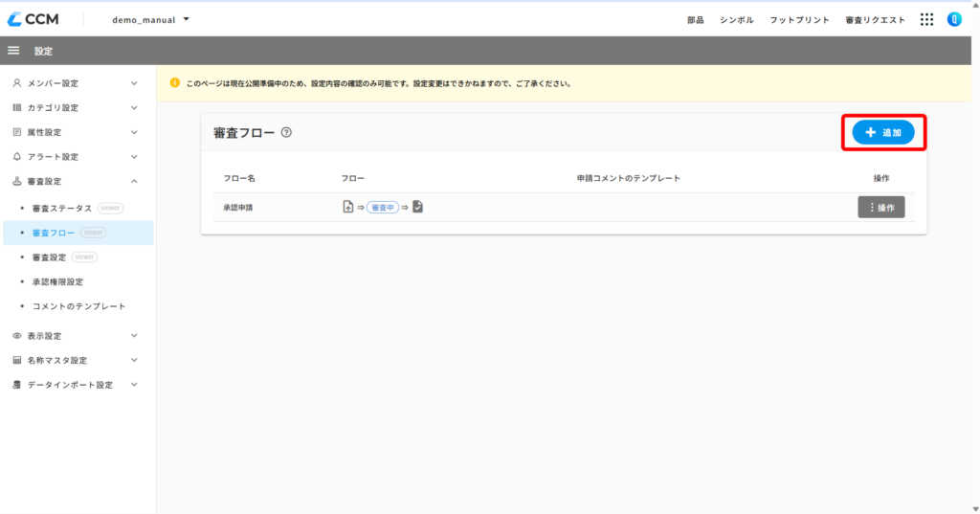
Task: Click the 操作 button for 承認申請 row
Action: coord(881,207)
